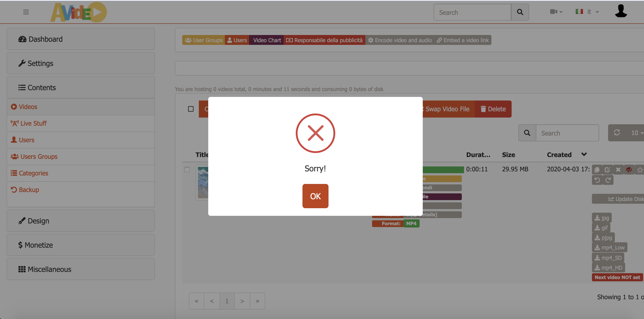Download the mp4_HD file
The image size is (644, 319).
pos(609,267)
